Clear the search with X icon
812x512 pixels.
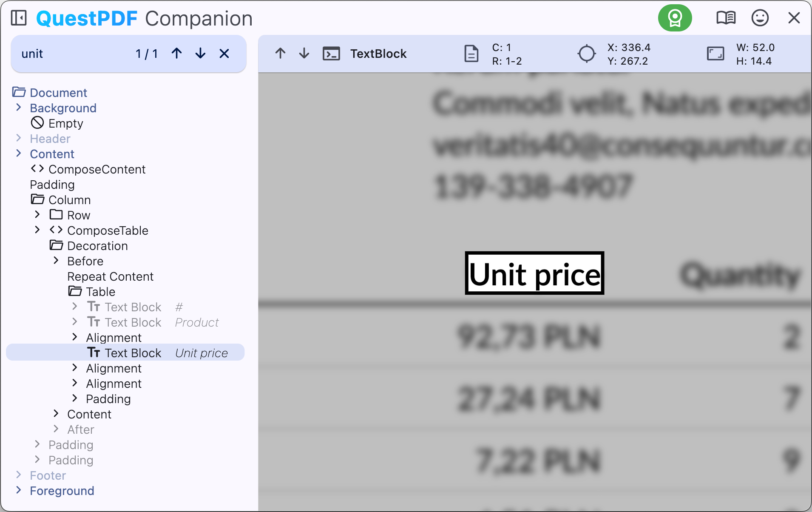click(x=224, y=54)
